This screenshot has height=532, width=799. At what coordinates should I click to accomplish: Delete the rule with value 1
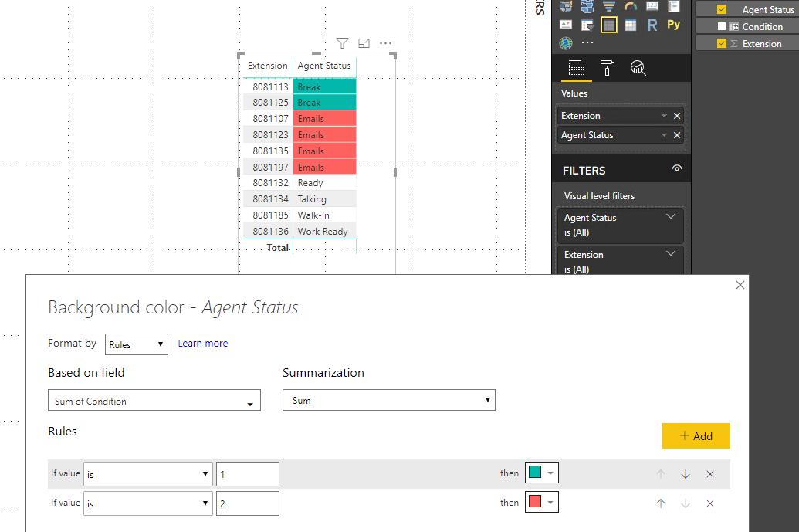coord(709,474)
